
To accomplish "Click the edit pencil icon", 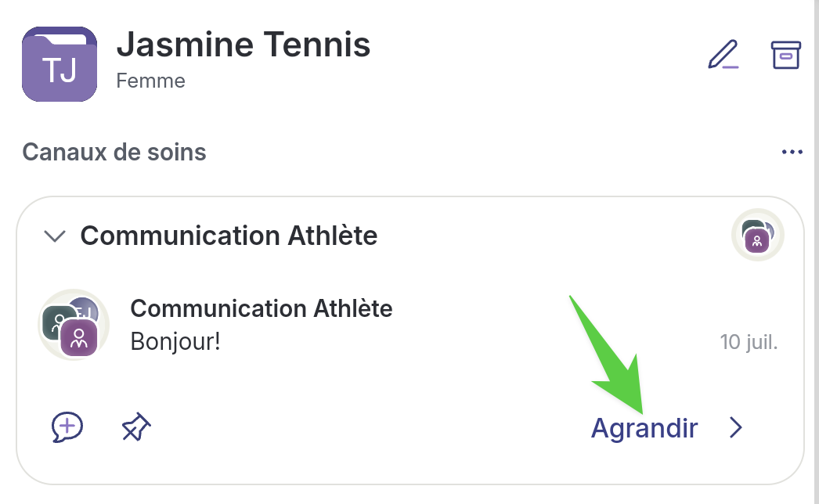I will tap(723, 55).
